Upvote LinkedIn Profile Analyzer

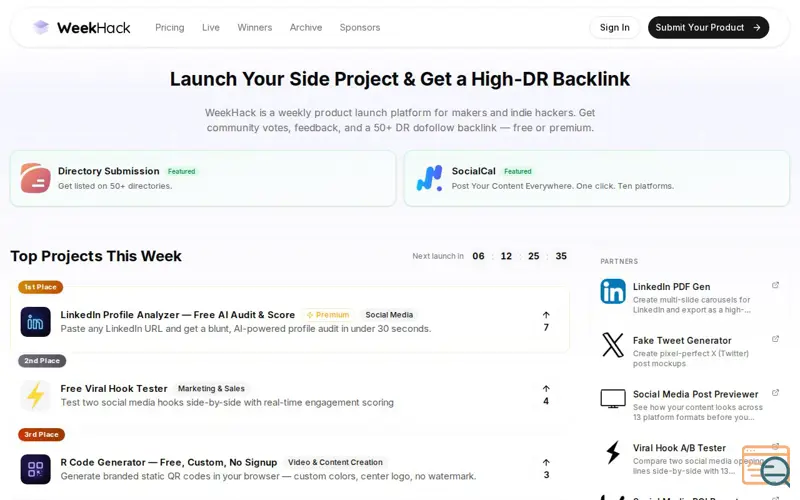(546, 321)
